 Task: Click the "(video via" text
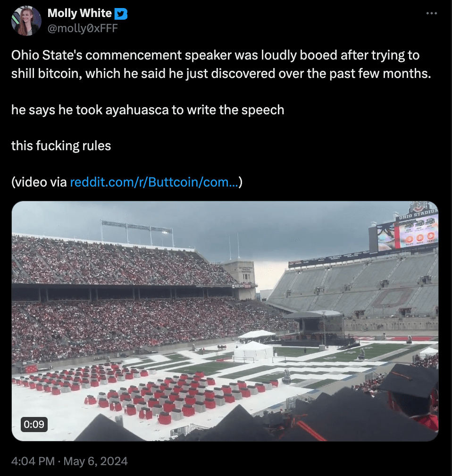(x=40, y=182)
